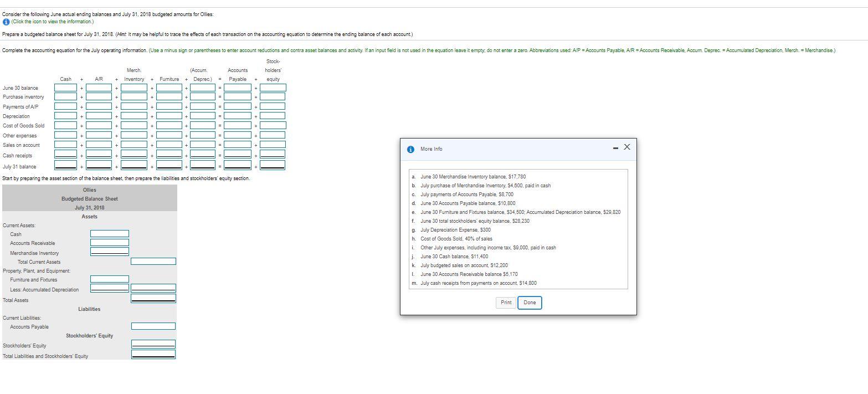
Task: Select Stockholders' equity field for Sales on account
Action: point(273,145)
